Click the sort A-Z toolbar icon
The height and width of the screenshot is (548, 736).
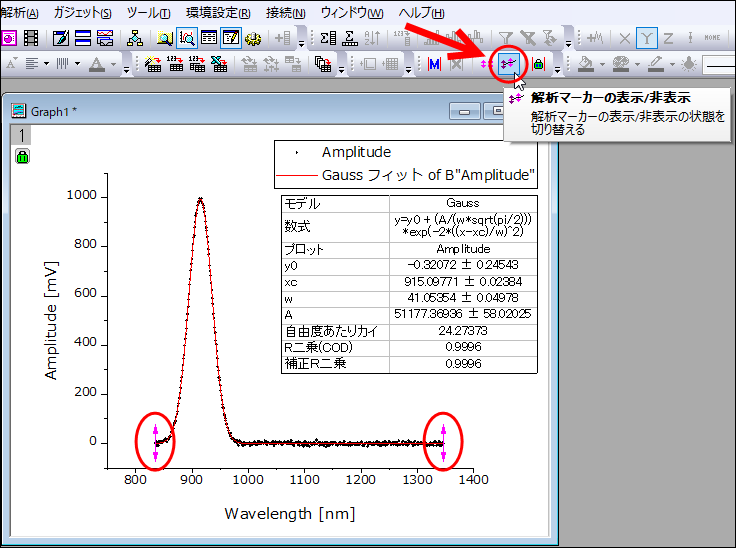click(x=372, y=38)
